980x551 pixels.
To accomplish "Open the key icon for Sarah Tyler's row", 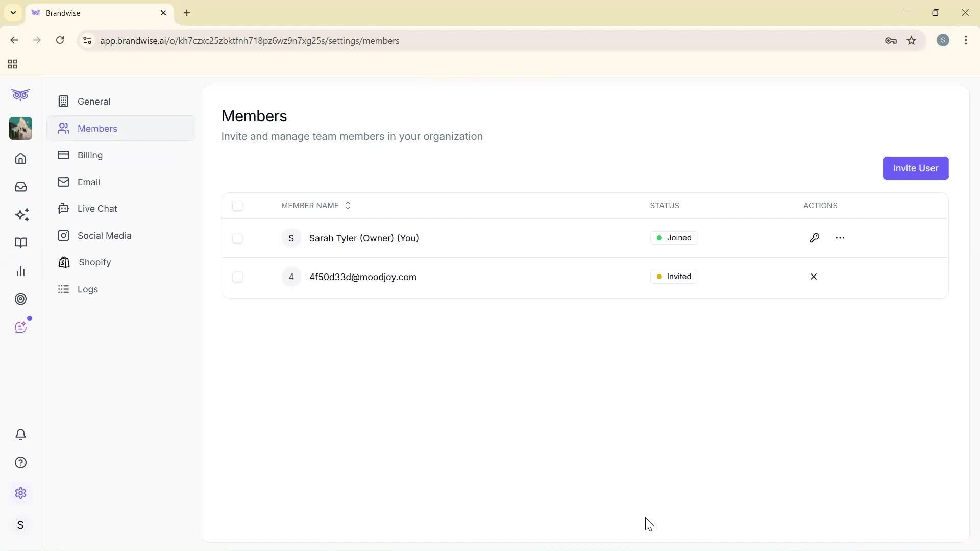I will click(815, 238).
